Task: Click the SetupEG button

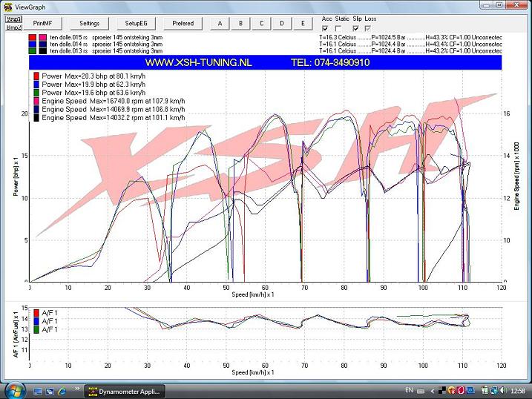Action: coord(136,24)
